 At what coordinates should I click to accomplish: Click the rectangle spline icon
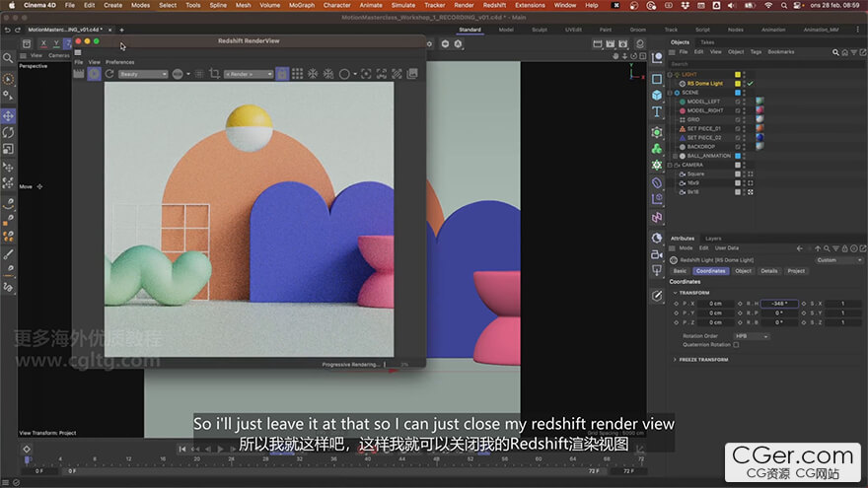coord(657,79)
